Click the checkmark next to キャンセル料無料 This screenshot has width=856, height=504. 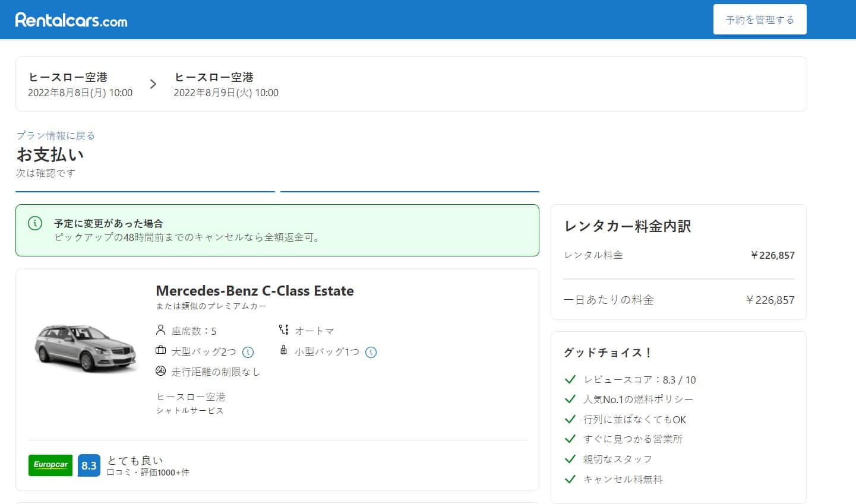[570, 479]
